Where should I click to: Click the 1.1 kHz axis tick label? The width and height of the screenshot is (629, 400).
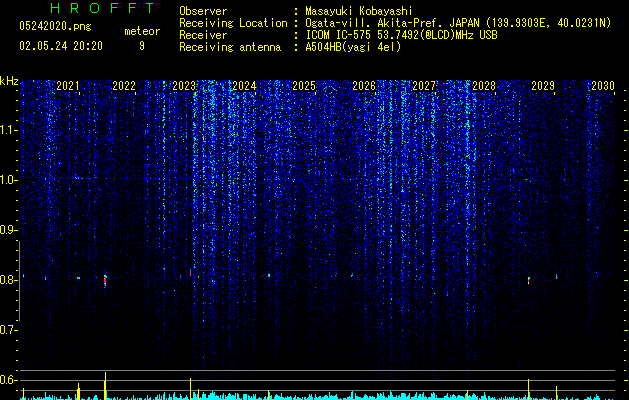[7, 130]
